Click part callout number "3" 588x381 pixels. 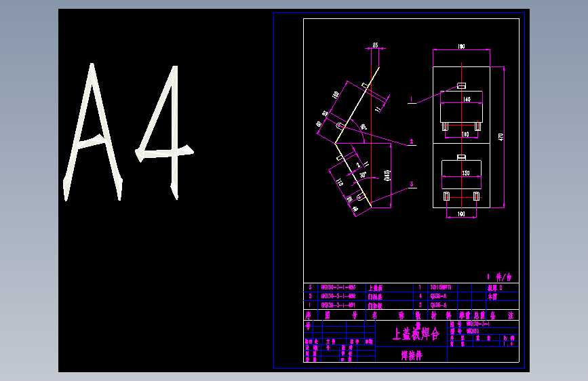click(x=412, y=184)
